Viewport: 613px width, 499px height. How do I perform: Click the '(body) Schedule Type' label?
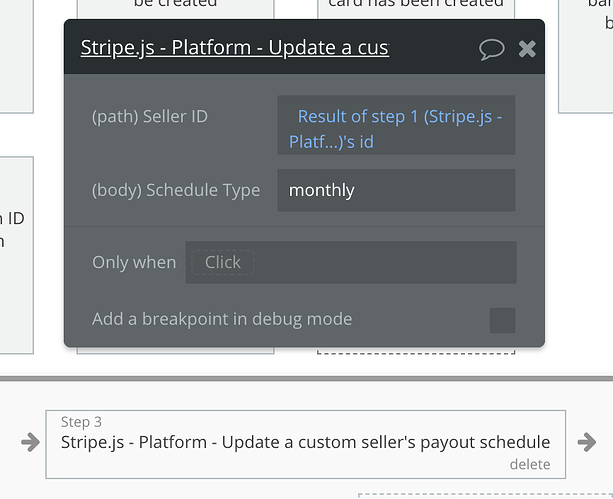[x=176, y=190]
